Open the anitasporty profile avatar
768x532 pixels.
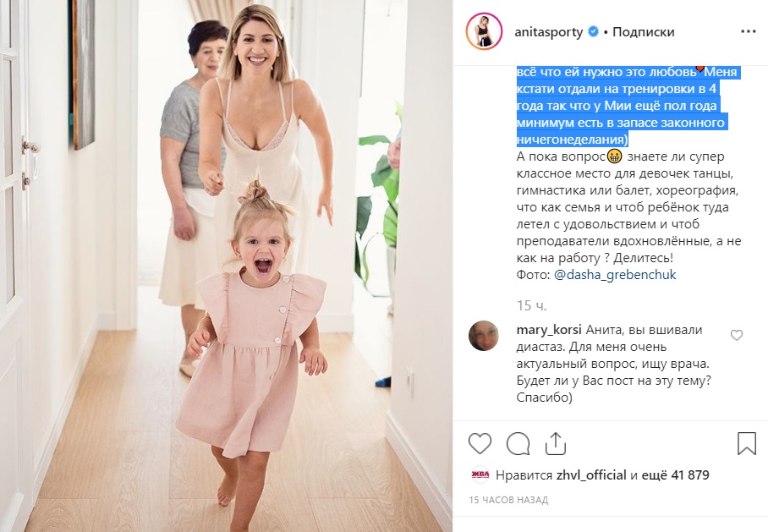pos(484,32)
